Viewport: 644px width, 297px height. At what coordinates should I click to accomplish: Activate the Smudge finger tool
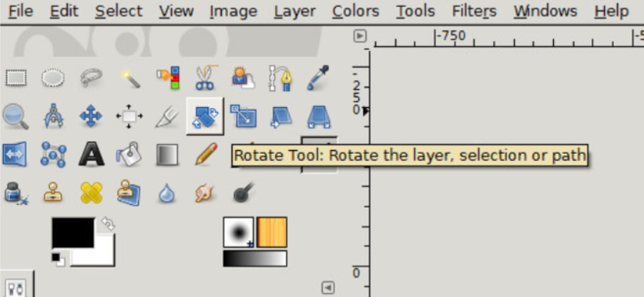(x=204, y=193)
